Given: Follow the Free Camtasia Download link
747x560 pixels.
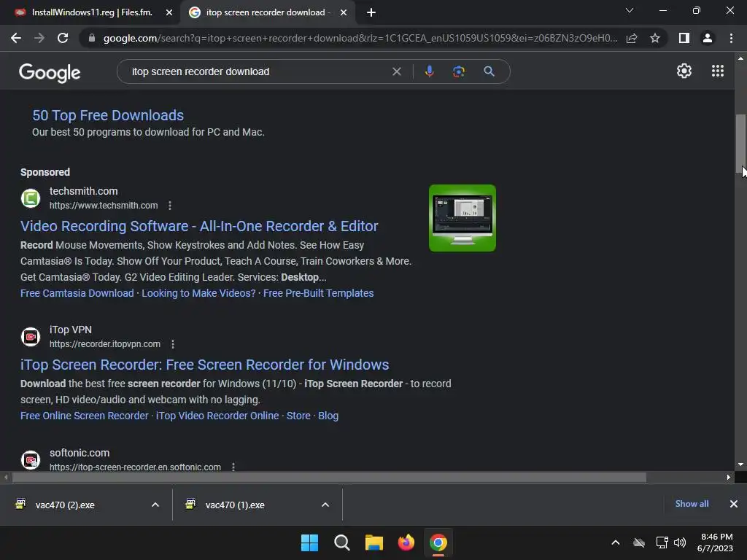Looking at the screenshot, I should tap(77, 293).
